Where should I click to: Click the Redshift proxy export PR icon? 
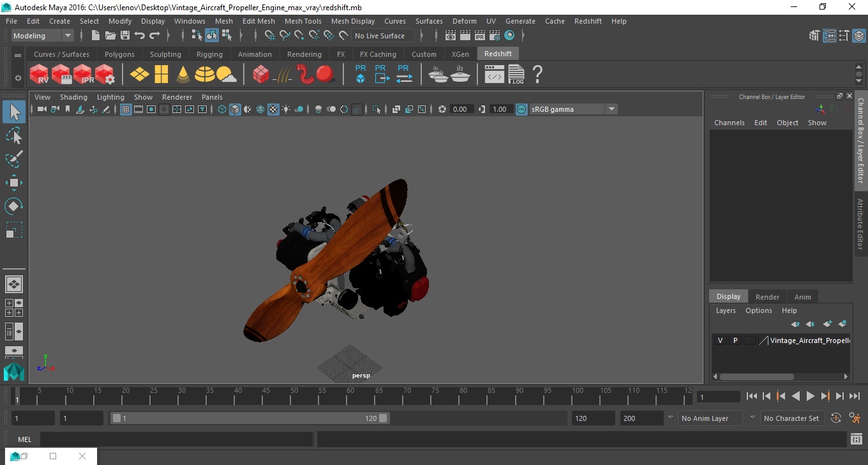382,75
